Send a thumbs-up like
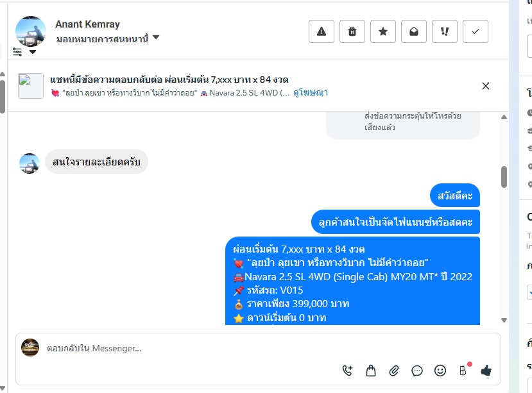The image size is (532, 393). 486,371
